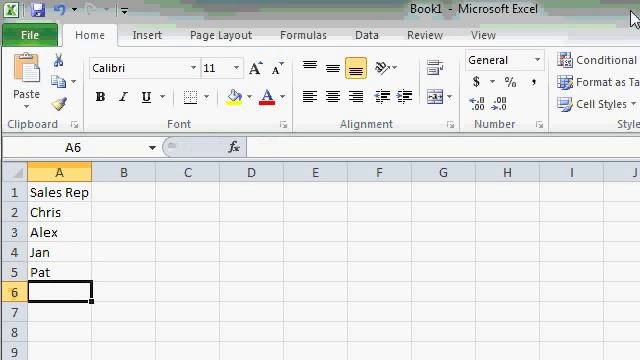Click the Paste clipboard icon
Viewport: 640px width, 360px height.
[27, 68]
